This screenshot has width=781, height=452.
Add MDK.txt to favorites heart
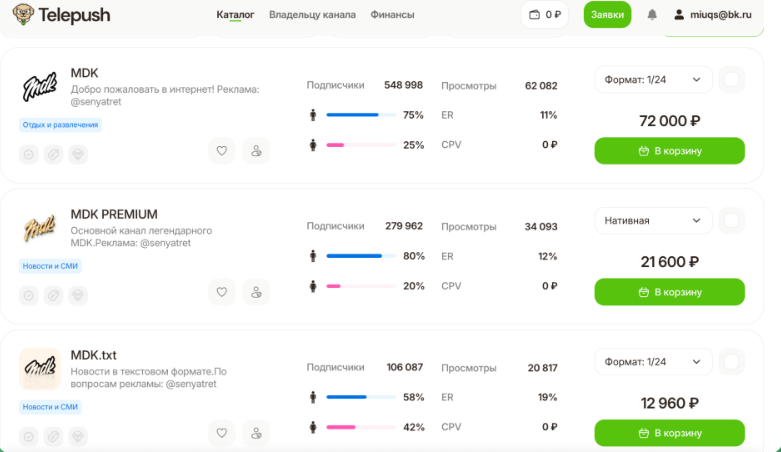point(222,433)
